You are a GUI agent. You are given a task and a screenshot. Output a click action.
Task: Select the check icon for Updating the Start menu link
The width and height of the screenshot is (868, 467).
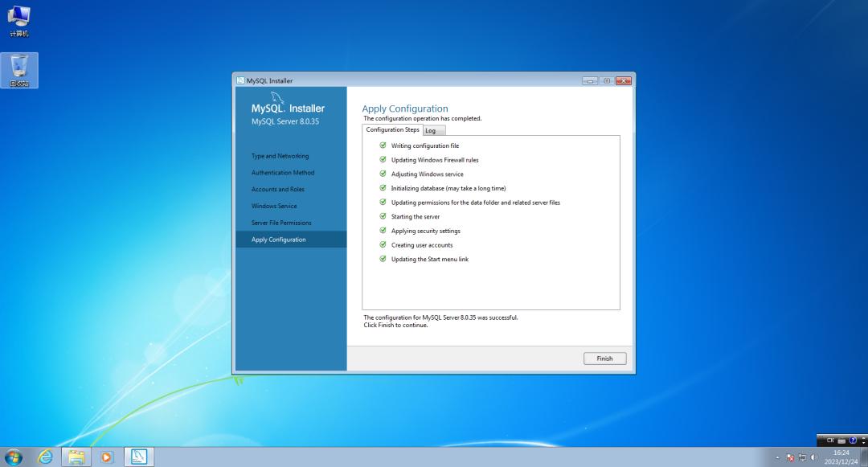pyautogui.click(x=383, y=258)
